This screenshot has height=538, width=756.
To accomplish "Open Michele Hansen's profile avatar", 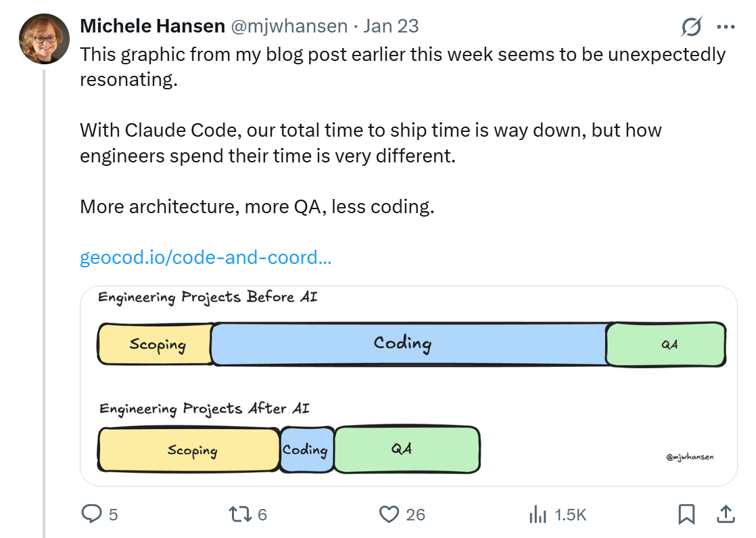I will [44, 39].
